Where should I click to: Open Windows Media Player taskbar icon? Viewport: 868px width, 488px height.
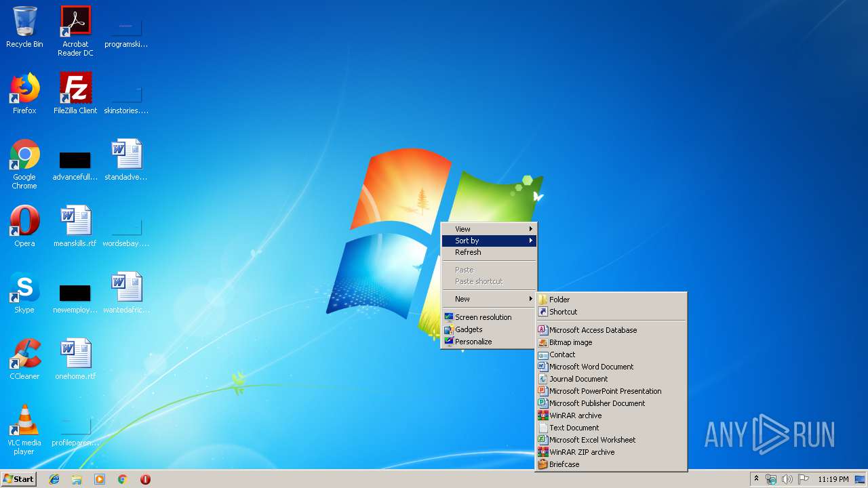point(100,479)
